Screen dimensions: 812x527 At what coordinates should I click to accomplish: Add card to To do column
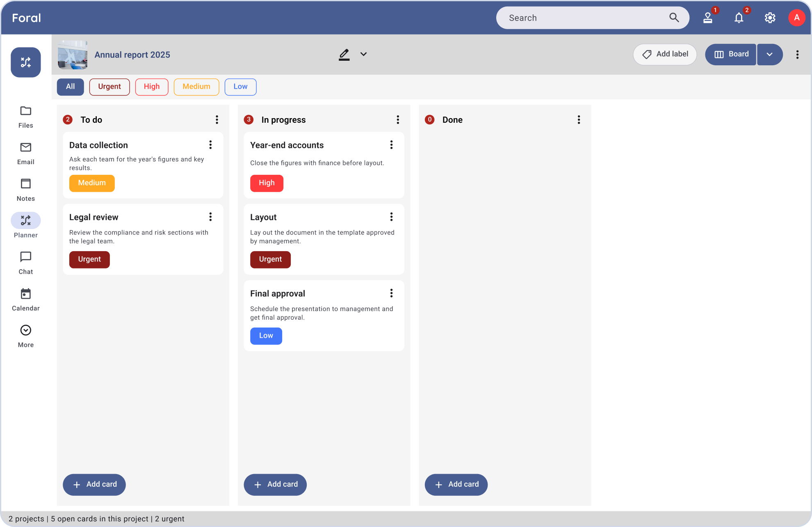pyautogui.click(x=94, y=485)
